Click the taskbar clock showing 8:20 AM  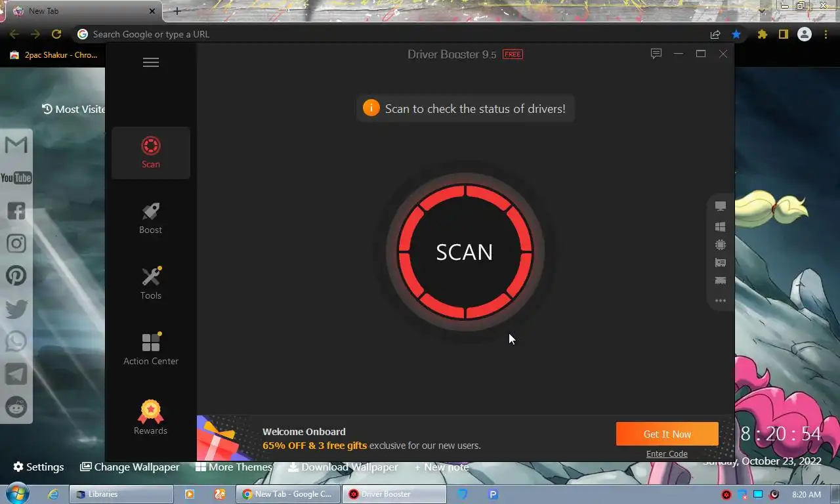(x=807, y=494)
